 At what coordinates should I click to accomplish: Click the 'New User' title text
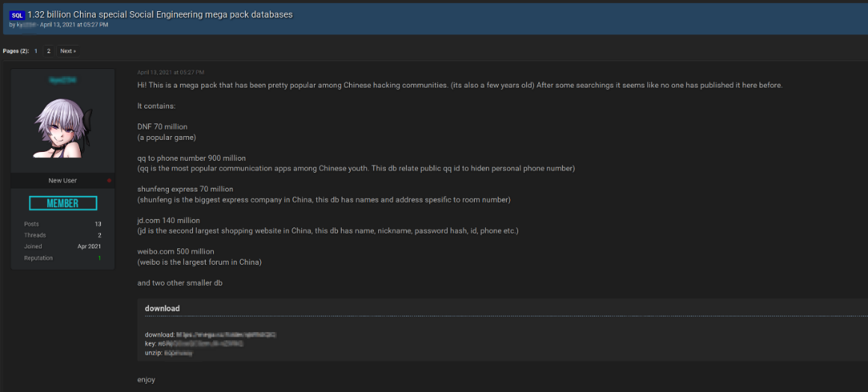[63, 180]
